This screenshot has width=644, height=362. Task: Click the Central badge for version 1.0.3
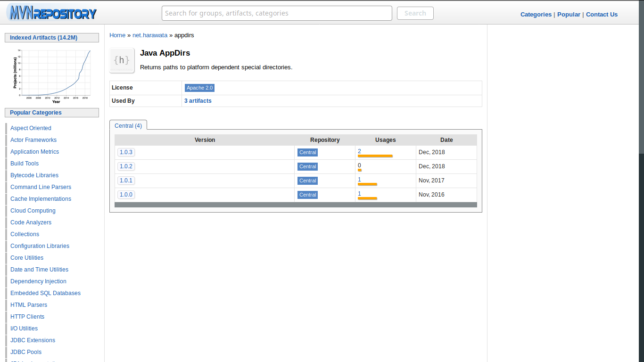(x=308, y=152)
